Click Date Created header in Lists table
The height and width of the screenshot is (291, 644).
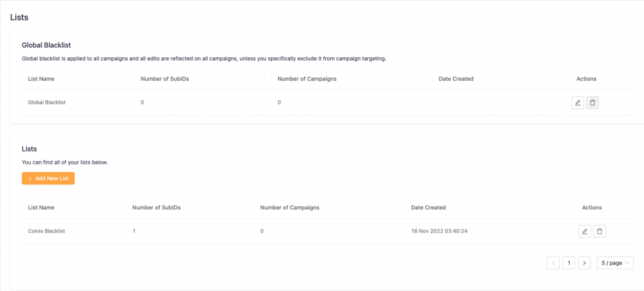tap(428, 207)
